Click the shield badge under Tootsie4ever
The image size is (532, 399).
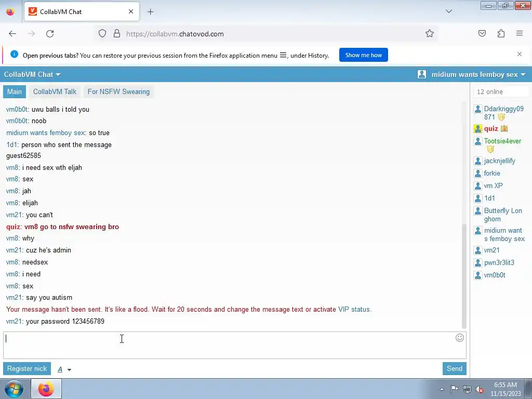point(490,149)
